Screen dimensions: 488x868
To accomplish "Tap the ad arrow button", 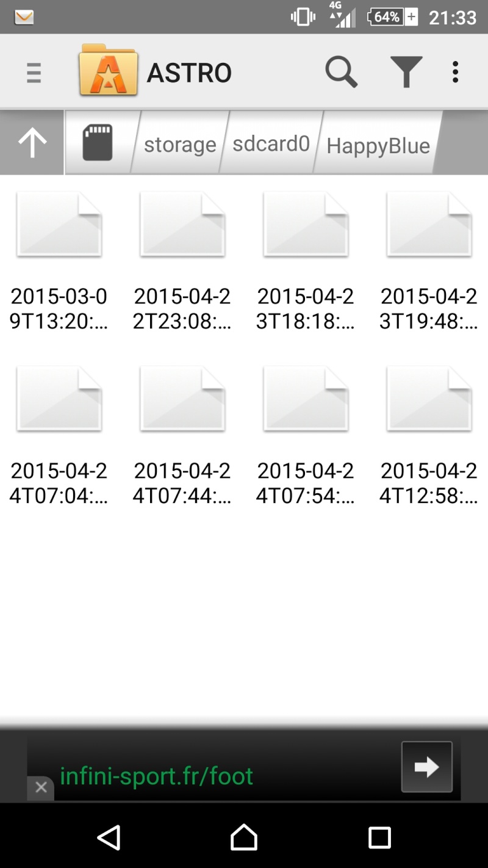I will click(x=427, y=767).
